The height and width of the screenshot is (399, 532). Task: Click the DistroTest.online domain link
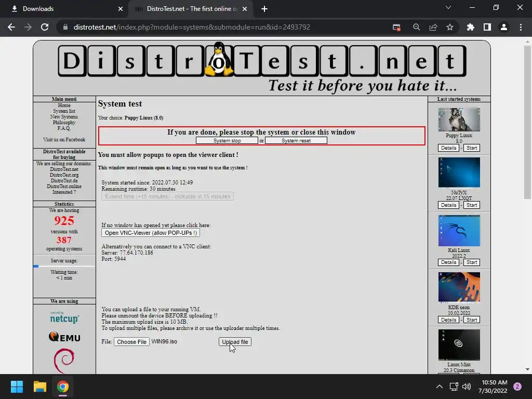tap(64, 187)
